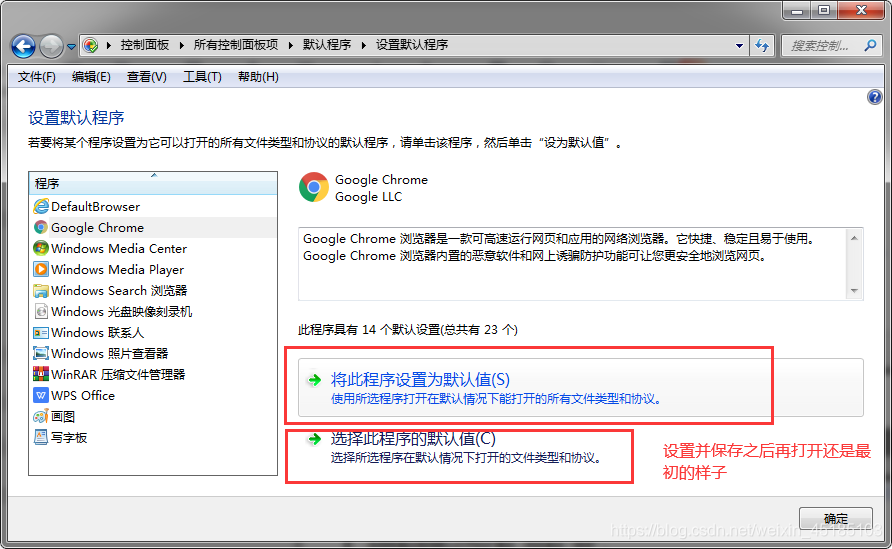Expand the chevron after 控制面板 breadcrumb

pos(181,45)
